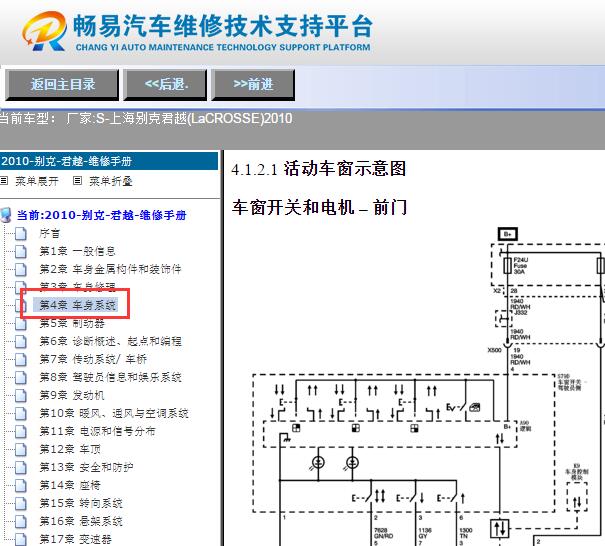The image size is (605, 546).
Task: Click the 4.1.2.1 活动车窗示意图 heading
Action: pos(319,169)
